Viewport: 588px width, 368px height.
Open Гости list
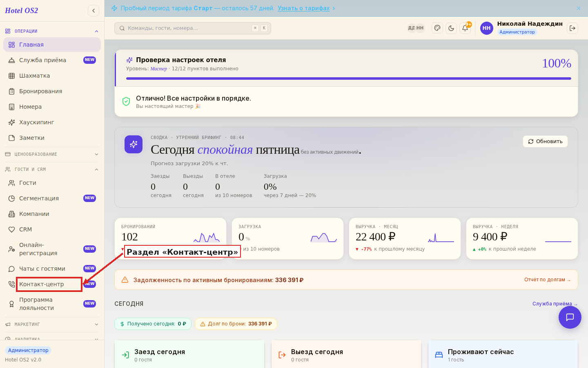(x=52, y=183)
